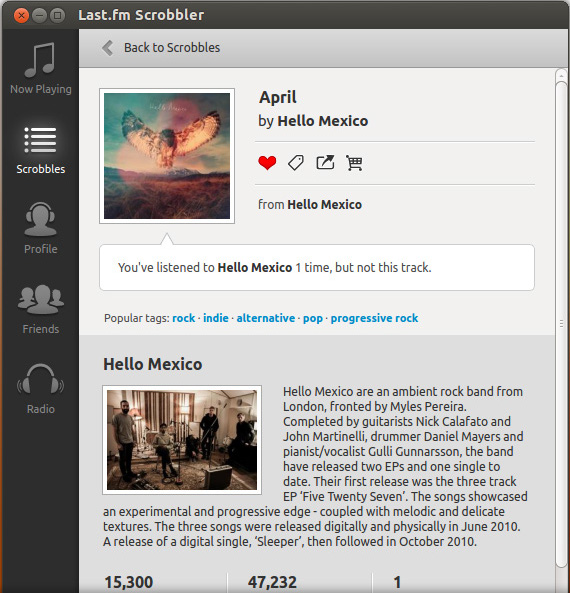Screen dimensions: 570x593
Task: Open the Now Playing music note icon
Action: (x=40, y=59)
